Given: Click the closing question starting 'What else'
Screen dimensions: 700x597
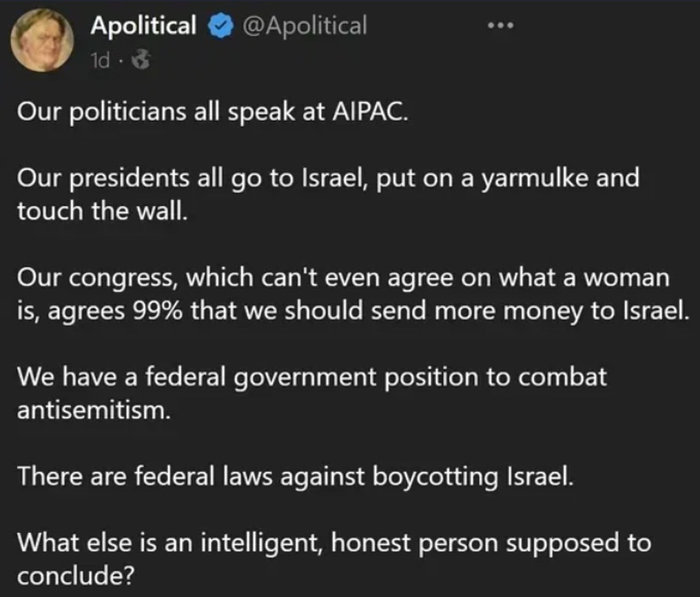Looking at the screenshot, I should (x=334, y=558).
